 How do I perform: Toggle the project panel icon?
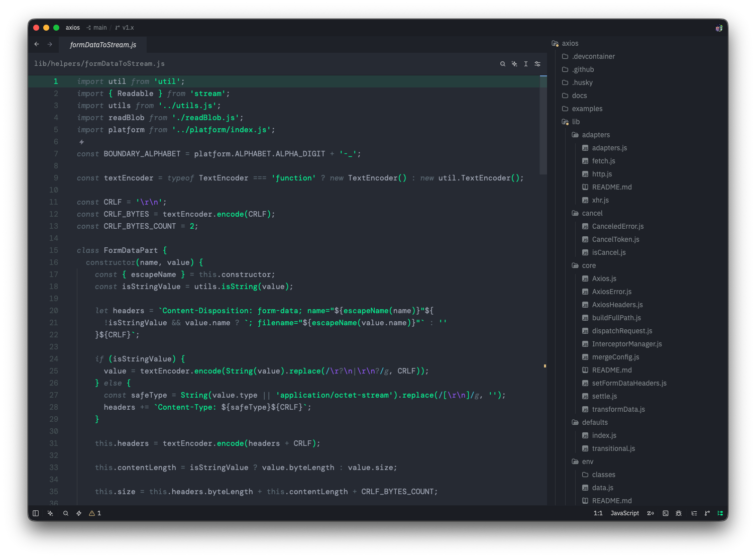pos(720,513)
